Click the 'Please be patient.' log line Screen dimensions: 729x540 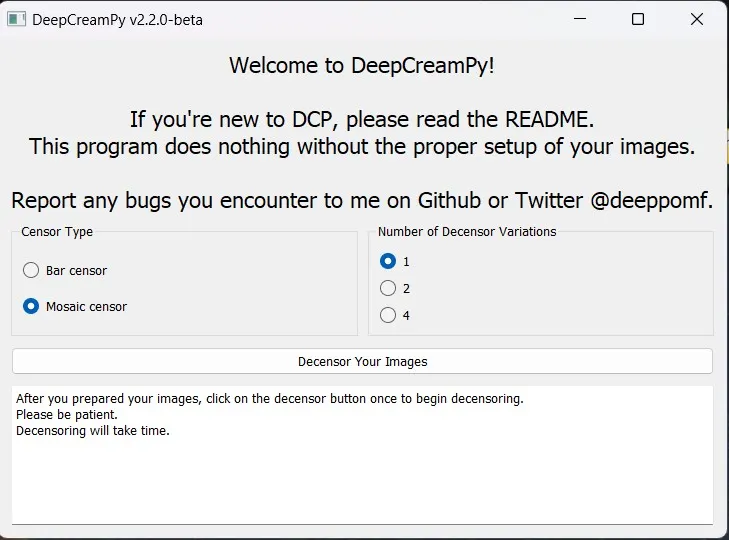point(66,414)
